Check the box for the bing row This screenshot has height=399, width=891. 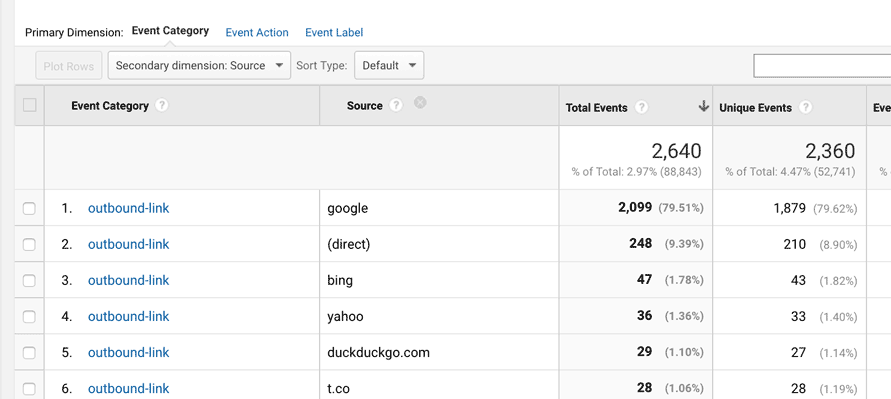coord(29,281)
